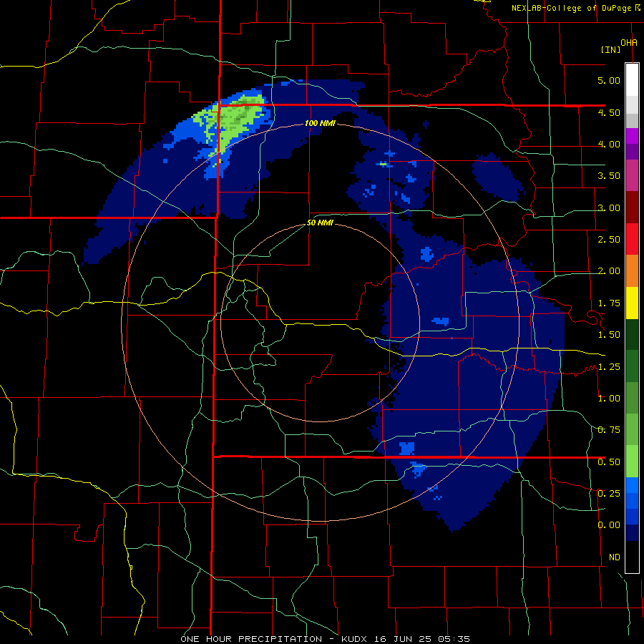The height and width of the screenshot is (644, 644).
Task: Click the light blue swatch beside 0.25
Action: click(x=632, y=485)
